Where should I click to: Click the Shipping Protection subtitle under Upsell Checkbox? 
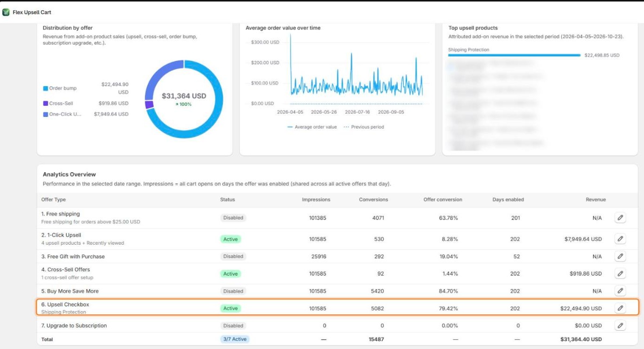pyautogui.click(x=64, y=312)
